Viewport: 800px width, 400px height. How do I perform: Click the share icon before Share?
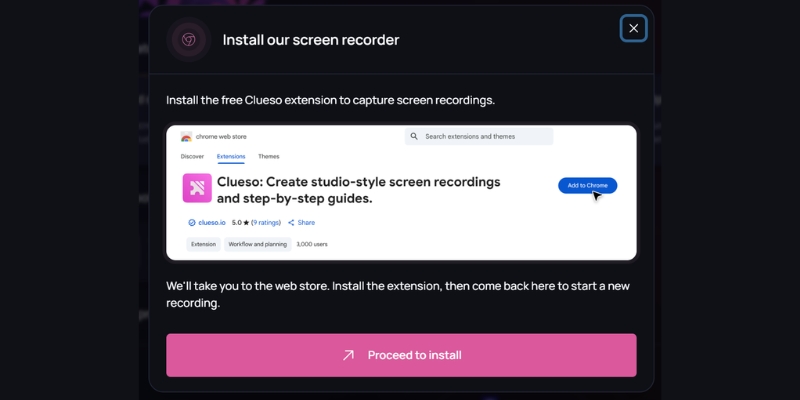click(291, 222)
